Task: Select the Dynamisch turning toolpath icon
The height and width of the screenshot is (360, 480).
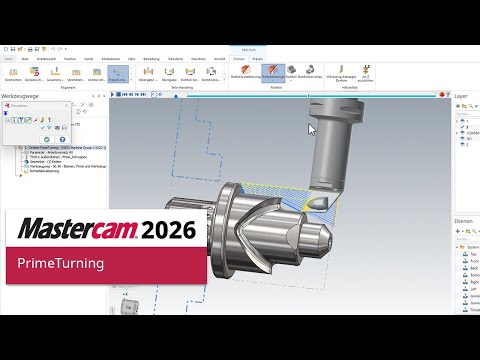Action: [34, 74]
